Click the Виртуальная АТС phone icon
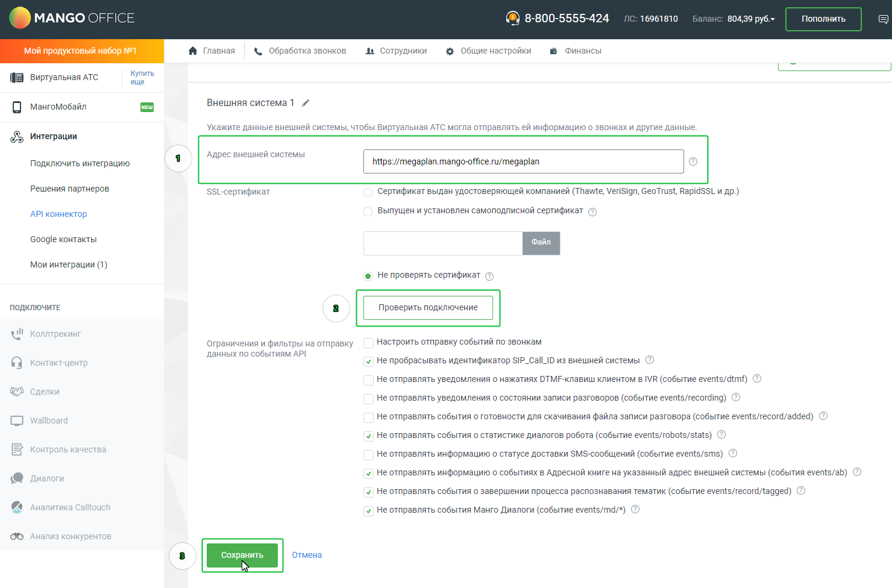The image size is (892, 588). [x=17, y=77]
